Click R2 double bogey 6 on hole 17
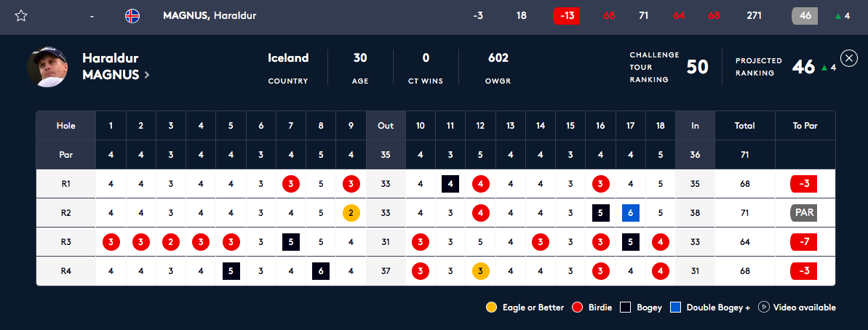Image resolution: width=868 pixels, height=330 pixels. click(630, 213)
